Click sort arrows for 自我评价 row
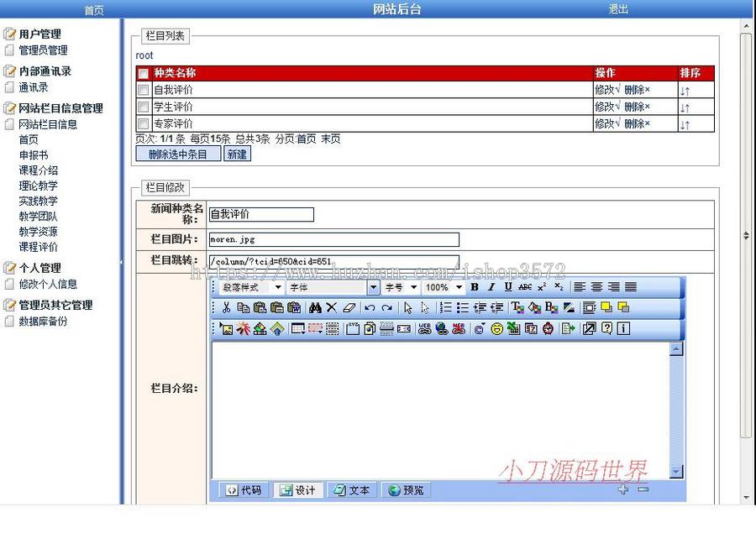This screenshot has height=539, width=756. coord(685,91)
